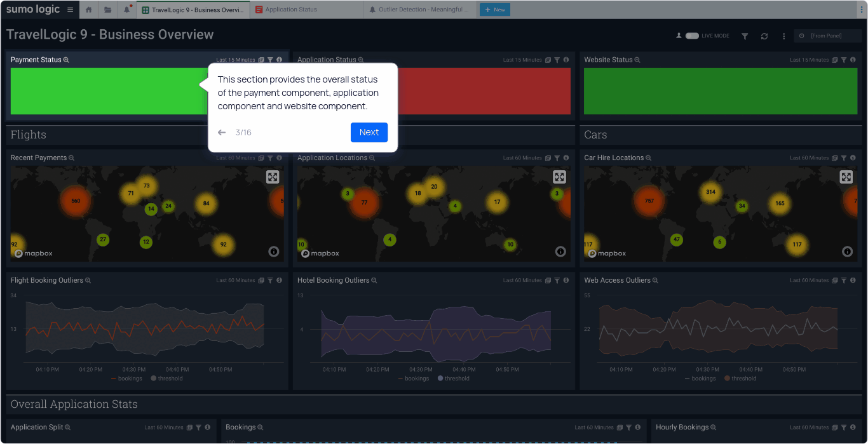This screenshot has width=868, height=444.
Task: Open the info icon on Hotel Booking Outliers
Action: coord(566,280)
